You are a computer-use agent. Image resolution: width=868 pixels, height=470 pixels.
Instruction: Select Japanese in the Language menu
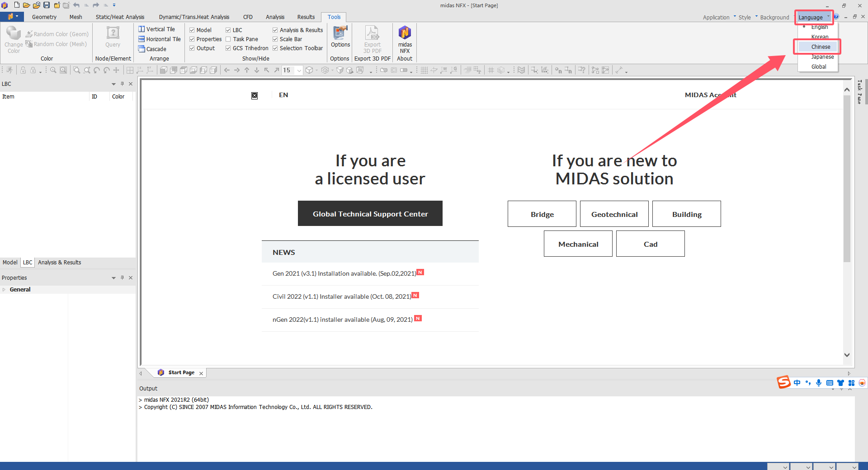click(x=818, y=57)
